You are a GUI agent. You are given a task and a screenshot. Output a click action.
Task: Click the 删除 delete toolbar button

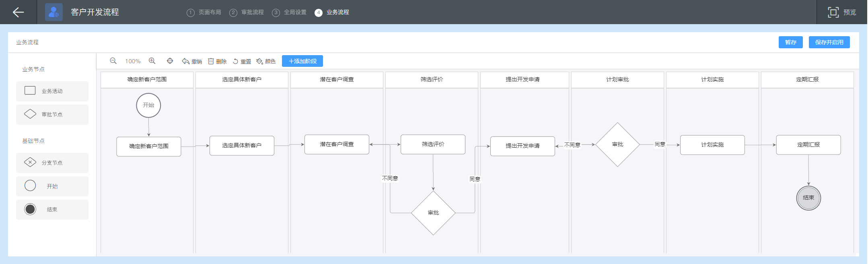(217, 61)
